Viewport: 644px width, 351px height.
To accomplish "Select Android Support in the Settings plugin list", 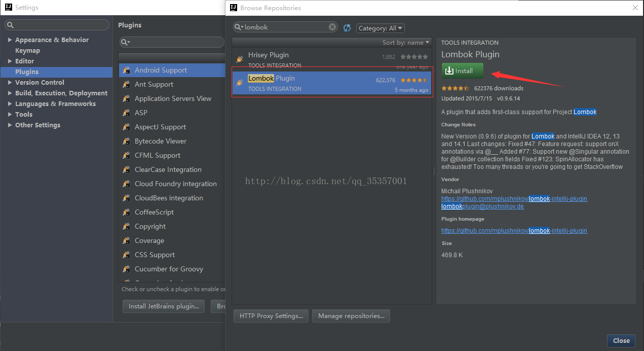I will point(172,71).
